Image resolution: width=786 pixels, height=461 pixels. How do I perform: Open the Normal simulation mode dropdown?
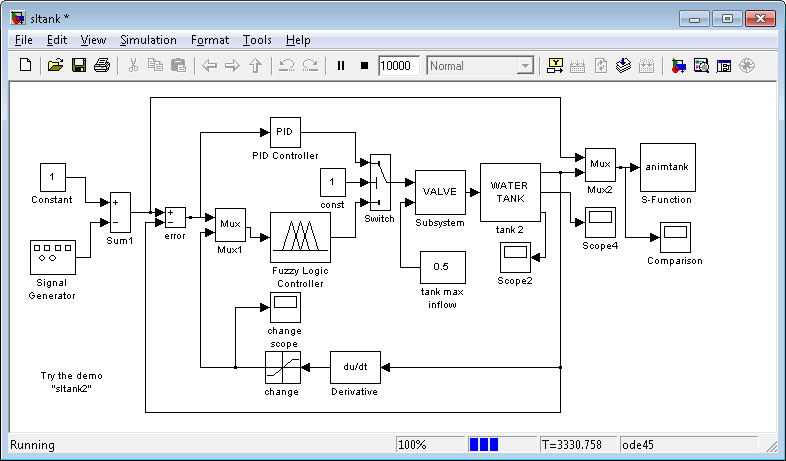pyautogui.click(x=480, y=66)
